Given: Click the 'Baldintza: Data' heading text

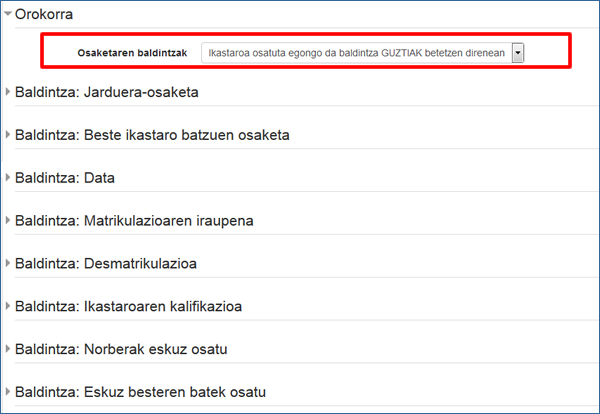Looking at the screenshot, I should coord(65,178).
